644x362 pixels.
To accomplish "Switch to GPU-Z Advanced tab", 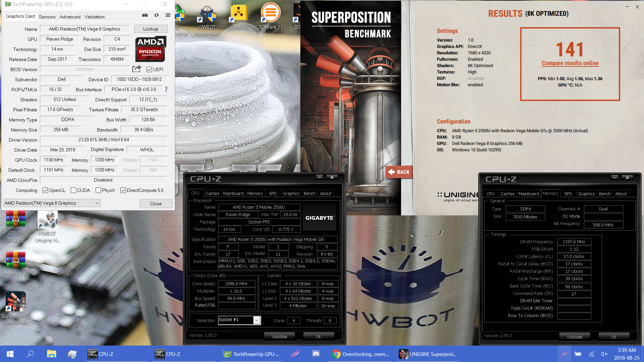I will (x=70, y=17).
